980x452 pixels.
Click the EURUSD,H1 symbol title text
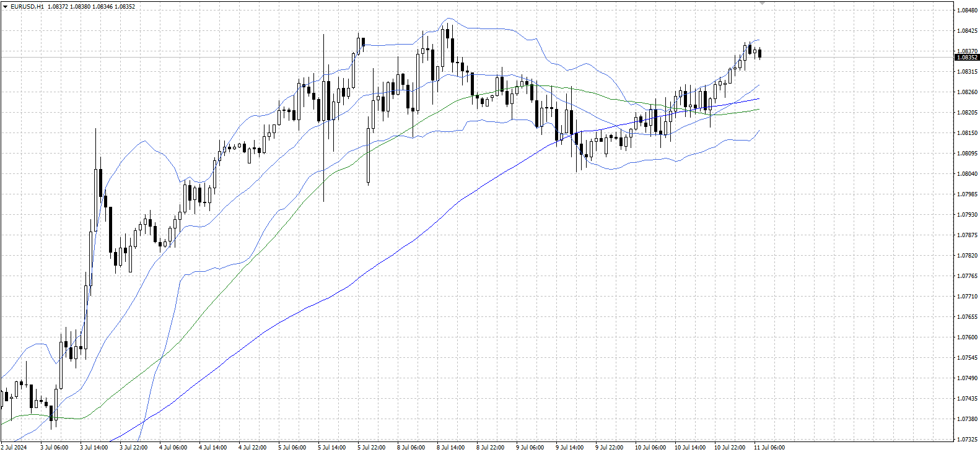[27, 6]
